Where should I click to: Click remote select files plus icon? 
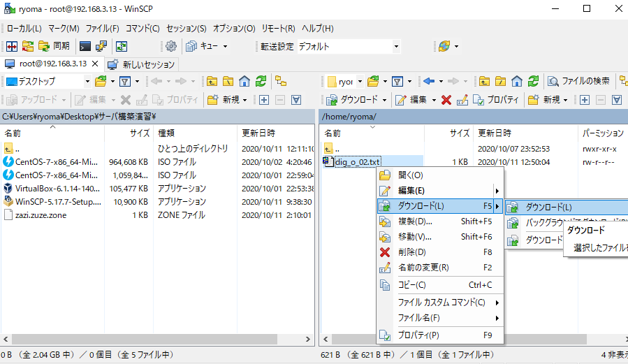pos(585,100)
